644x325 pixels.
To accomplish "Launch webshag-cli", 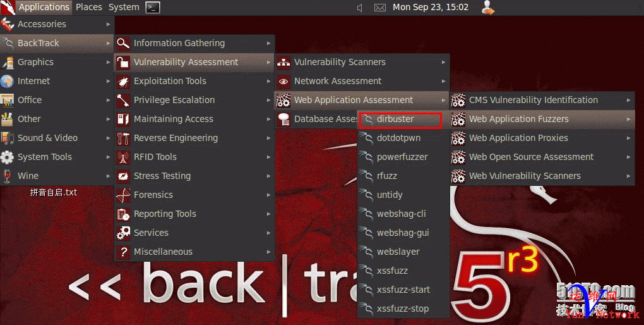I will tap(403, 214).
